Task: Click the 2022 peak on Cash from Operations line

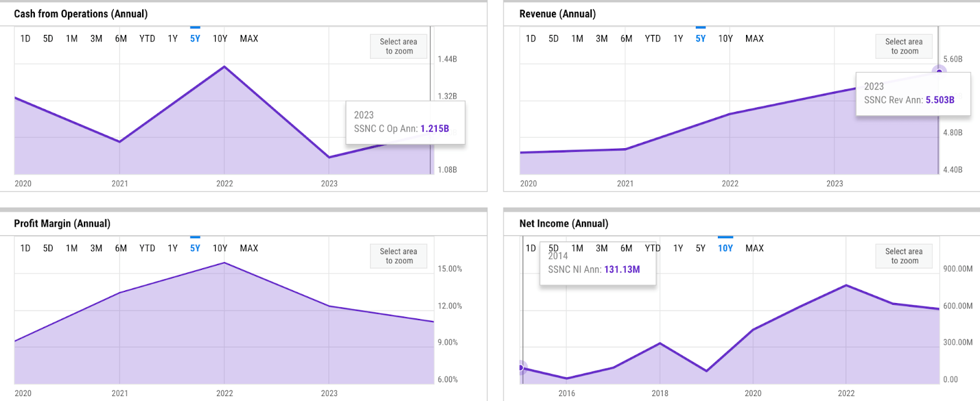Action: point(225,67)
